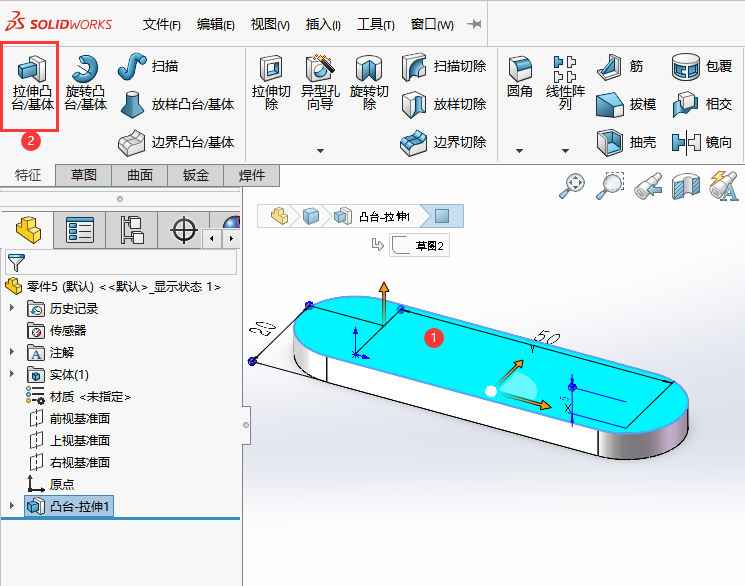The height and width of the screenshot is (586, 745).
Task: Choose the 扫描 sweep boss tool
Action: point(148,66)
